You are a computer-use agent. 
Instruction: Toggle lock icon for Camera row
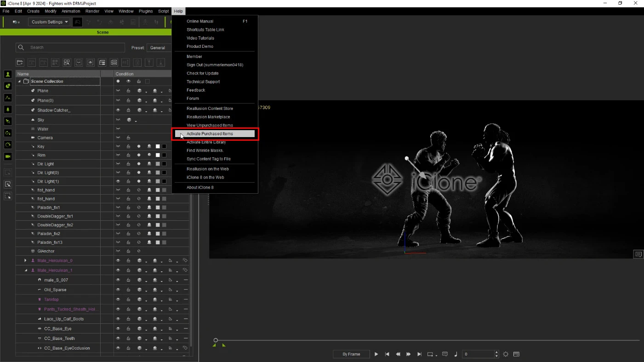(x=128, y=138)
